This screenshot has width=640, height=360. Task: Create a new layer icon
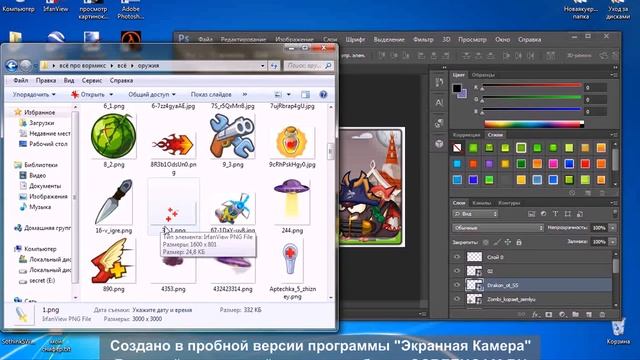pos(589,315)
